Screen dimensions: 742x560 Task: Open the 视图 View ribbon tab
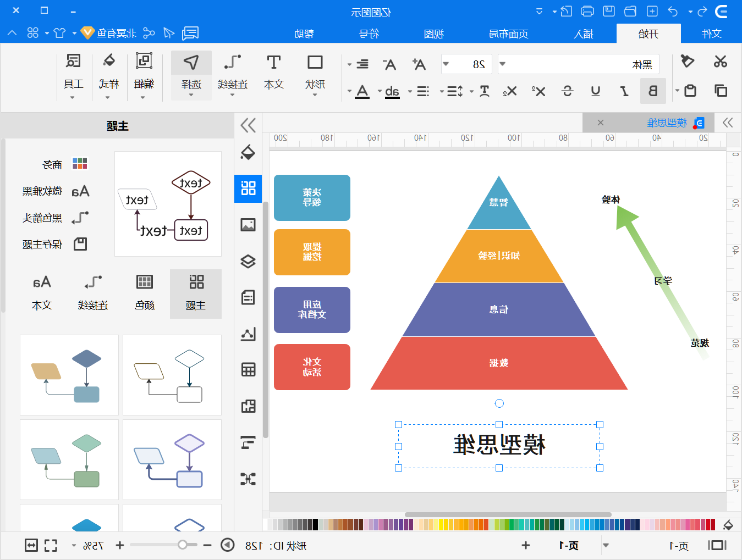point(434,34)
